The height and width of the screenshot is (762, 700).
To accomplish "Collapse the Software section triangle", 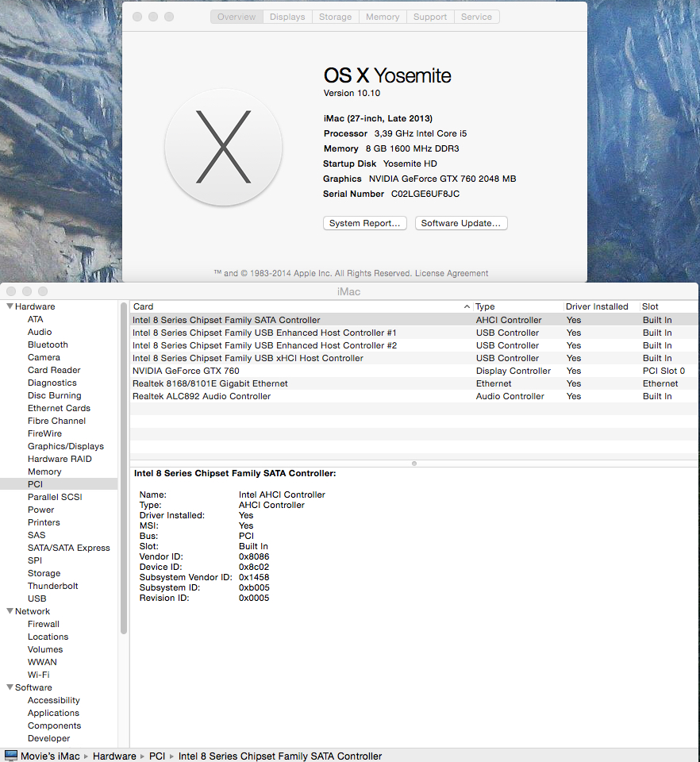I will click(x=10, y=687).
